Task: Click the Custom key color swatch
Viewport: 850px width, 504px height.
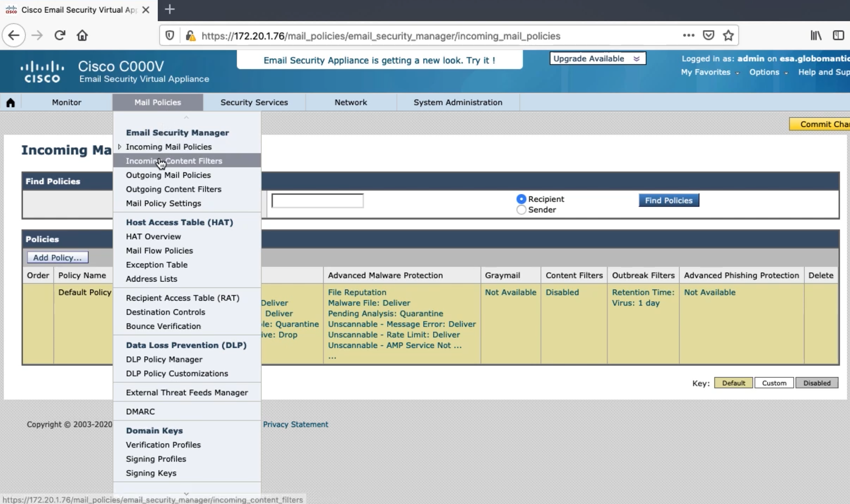Action: pos(774,383)
